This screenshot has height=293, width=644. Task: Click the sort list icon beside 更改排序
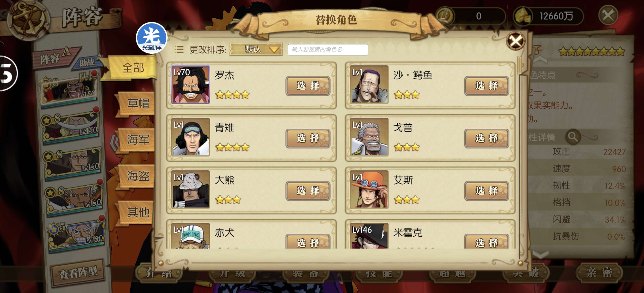(179, 50)
